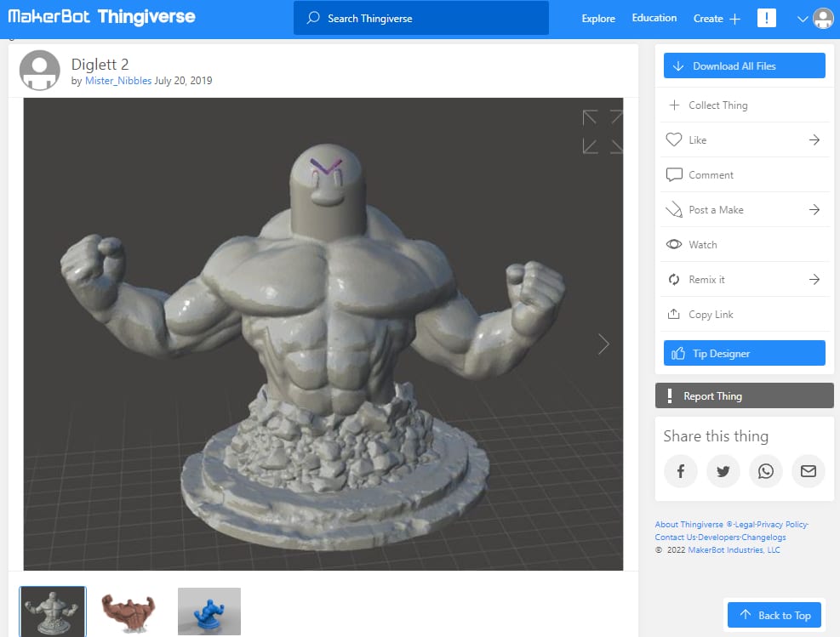Expand the Post a Make arrow
This screenshot has width=840, height=637.
(x=814, y=210)
